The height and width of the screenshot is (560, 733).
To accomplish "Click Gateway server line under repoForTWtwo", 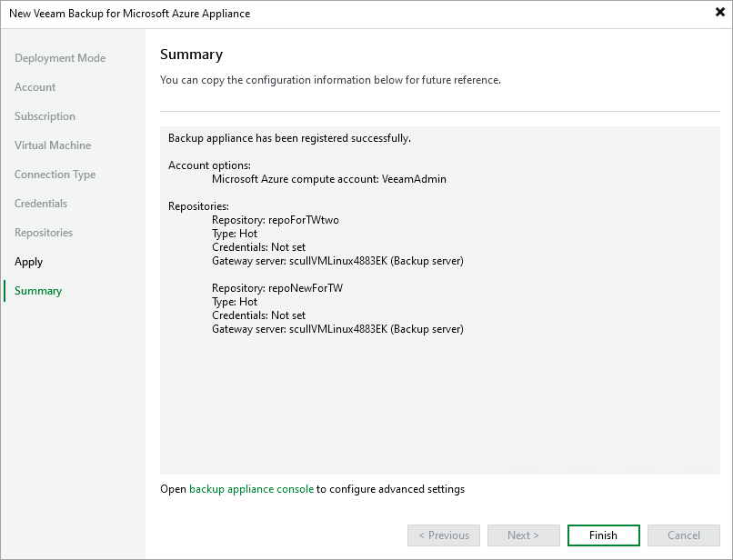I will coord(337,261).
